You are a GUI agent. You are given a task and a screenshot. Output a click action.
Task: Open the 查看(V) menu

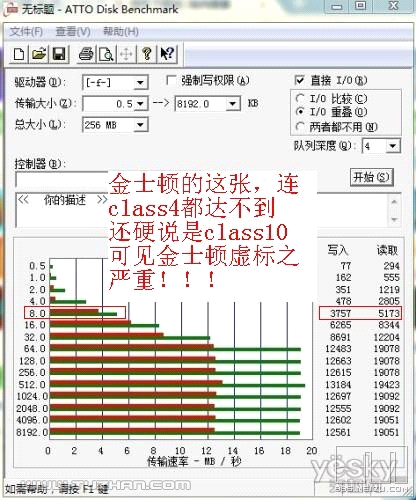point(73,32)
